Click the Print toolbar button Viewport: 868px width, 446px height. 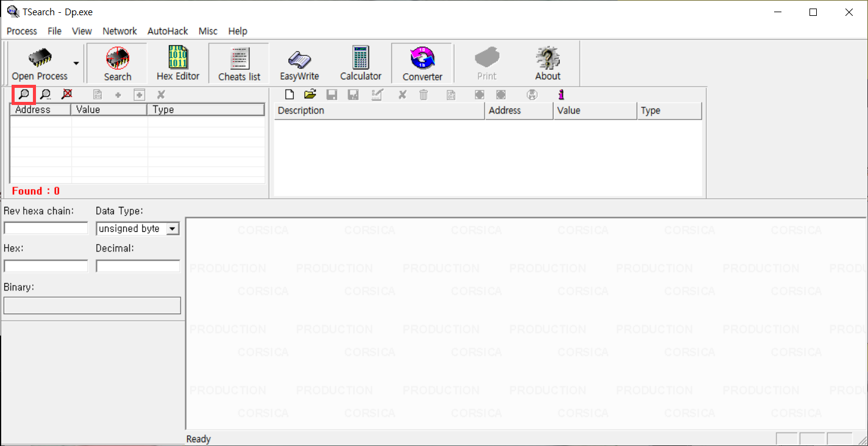point(486,63)
